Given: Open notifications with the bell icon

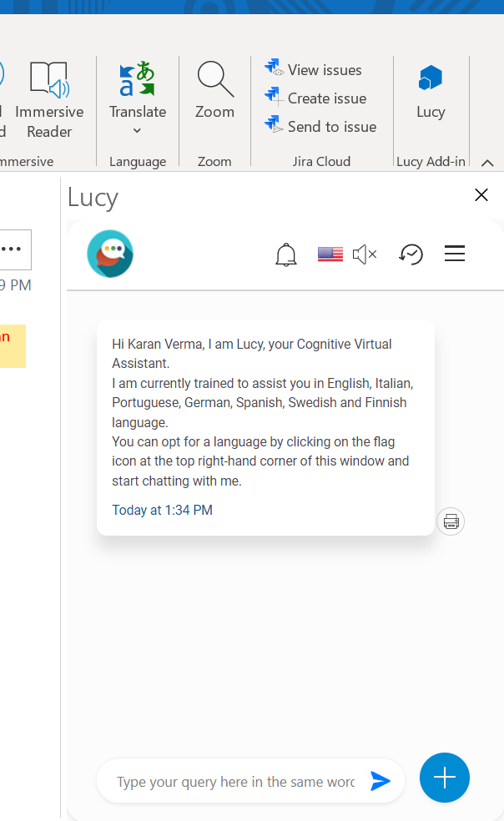Looking at the screenshot, I should 286,254.
